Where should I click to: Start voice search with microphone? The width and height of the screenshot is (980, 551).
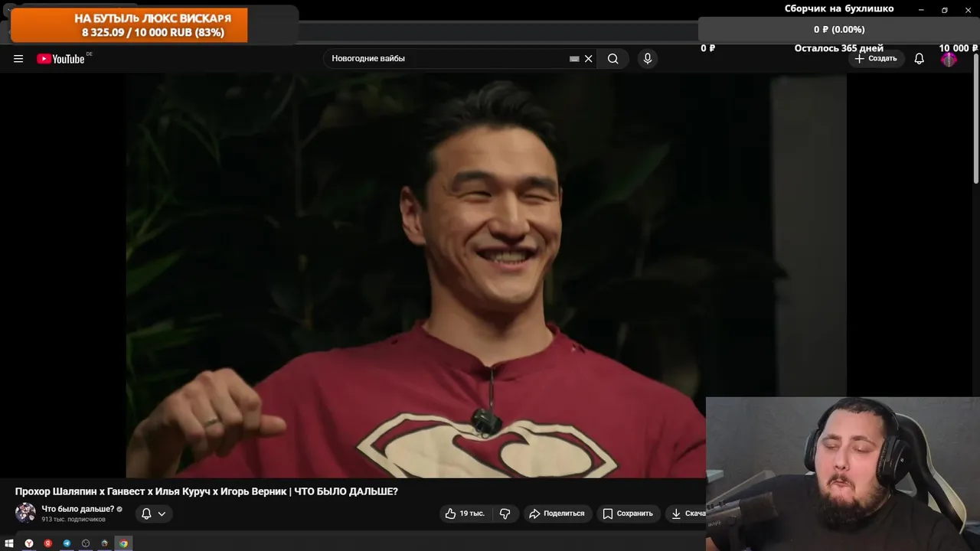tap(648, 59)
